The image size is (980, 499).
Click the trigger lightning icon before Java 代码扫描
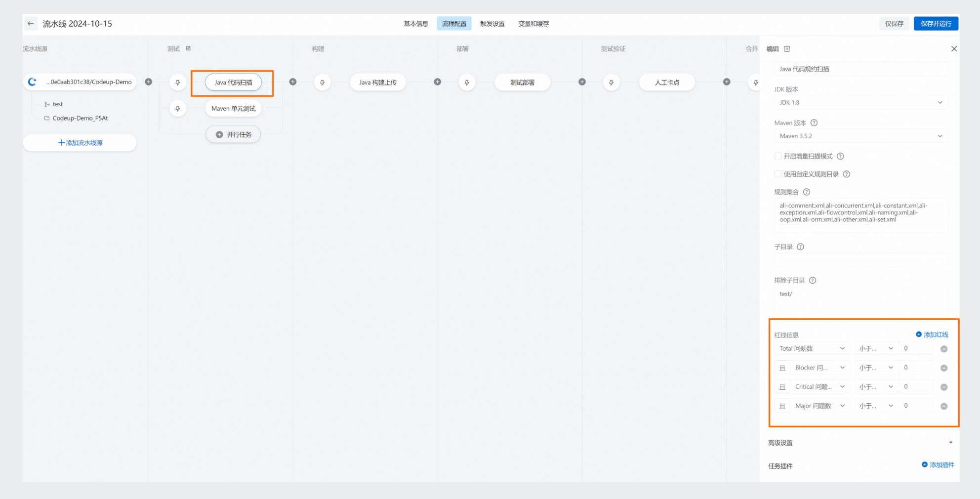(x=178, y=83)
